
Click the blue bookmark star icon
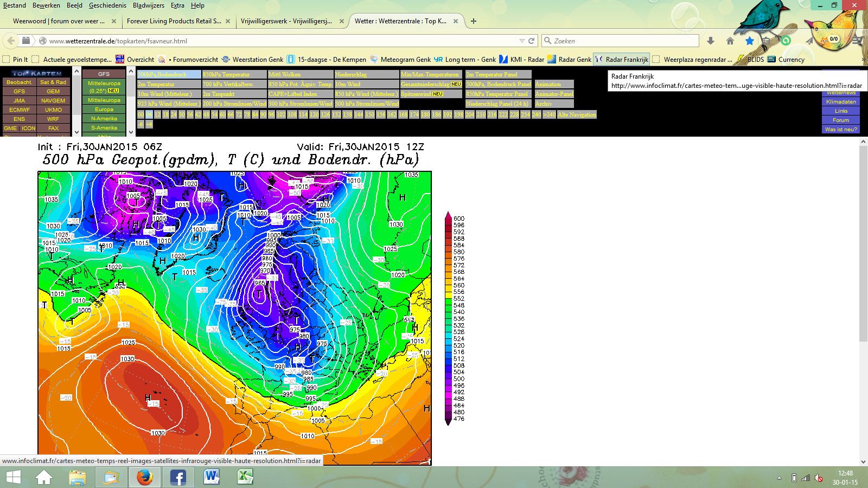pos(750,41)
